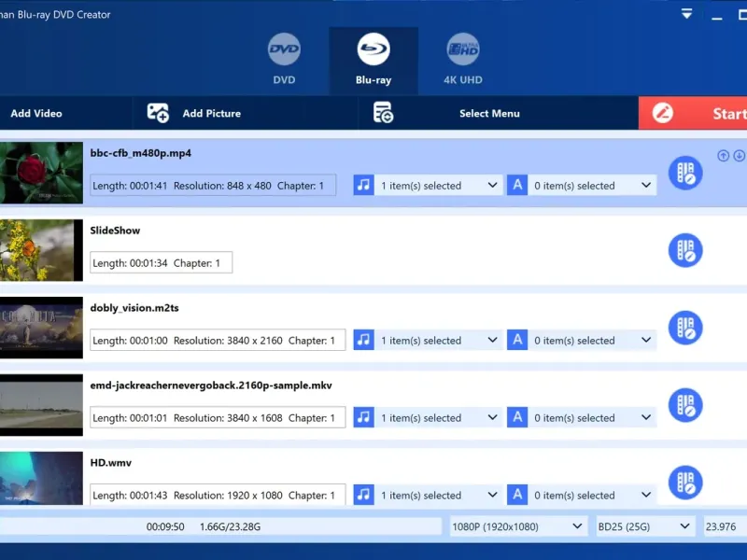The height and width of the screenshot is (560, 747).
Task: Edit the emd-jackreachernevergoback sample video
Action: tap(685, 405)
